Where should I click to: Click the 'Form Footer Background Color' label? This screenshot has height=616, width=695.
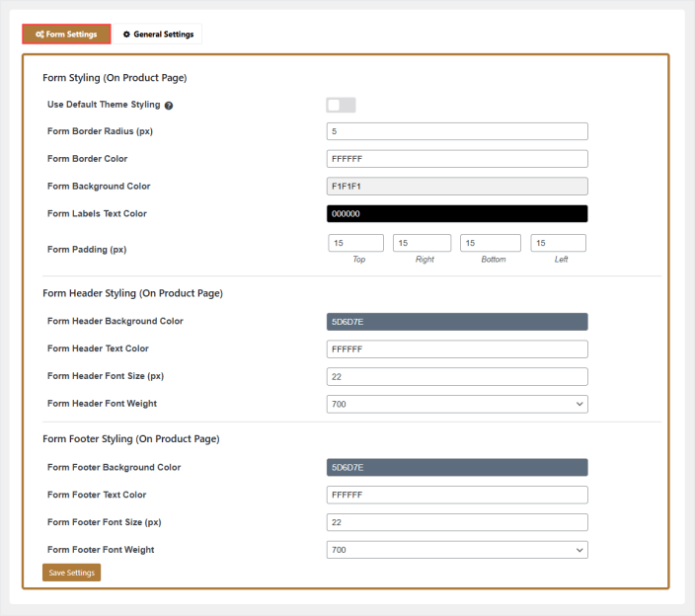[115, 468]
